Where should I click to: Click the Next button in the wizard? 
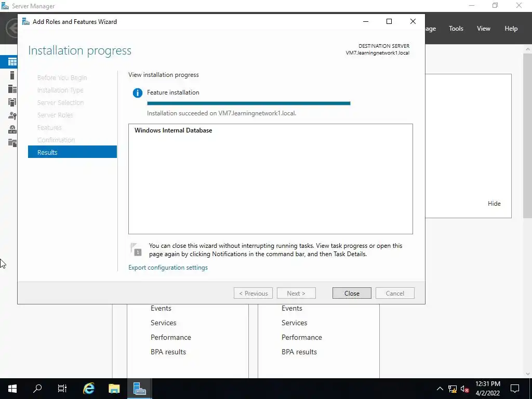pyautogui.click(x=296, y=294)
